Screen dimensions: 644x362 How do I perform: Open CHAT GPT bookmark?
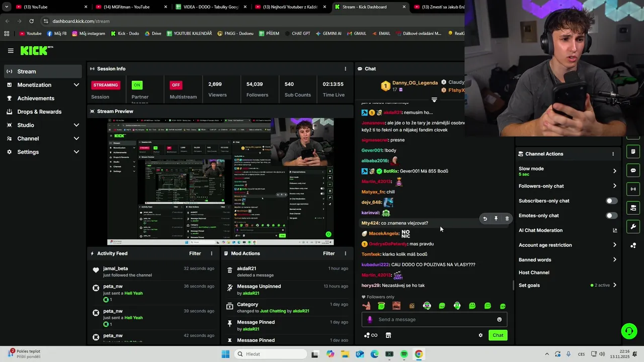tap(297, 34)
